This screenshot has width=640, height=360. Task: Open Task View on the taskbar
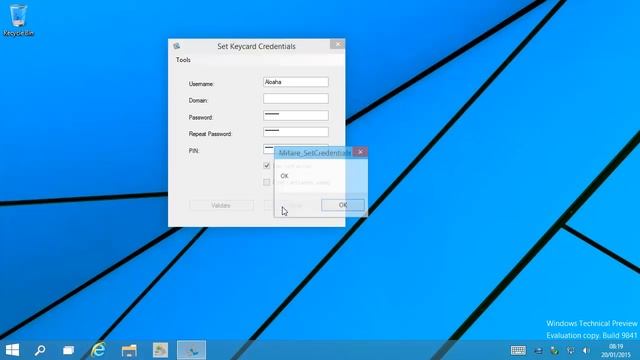(x=69, y=350)
